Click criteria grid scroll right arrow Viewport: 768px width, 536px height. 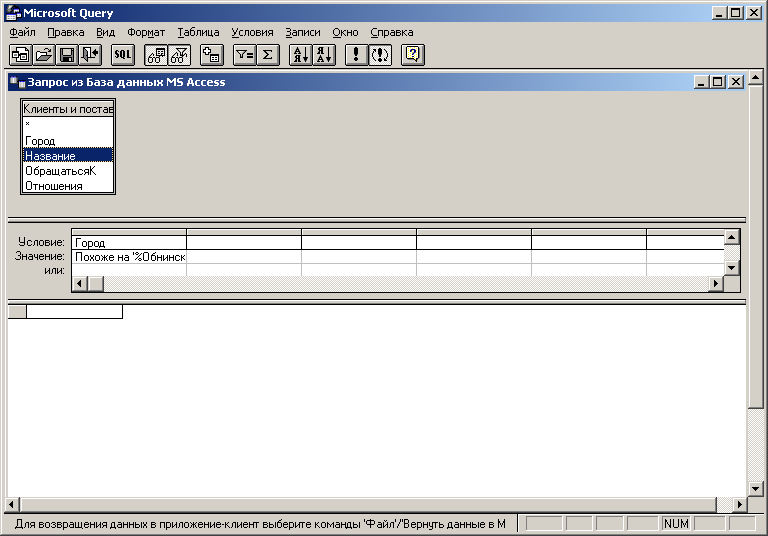716,283
